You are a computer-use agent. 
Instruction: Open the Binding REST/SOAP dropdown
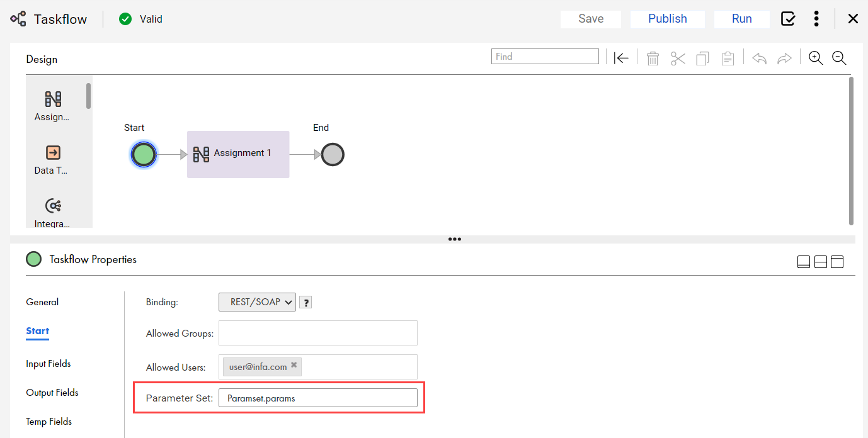[257, 302]
